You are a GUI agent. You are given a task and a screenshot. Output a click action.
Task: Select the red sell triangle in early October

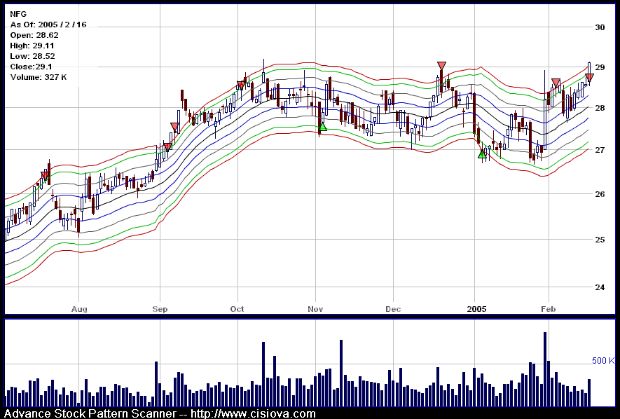[x=241, y=85]
